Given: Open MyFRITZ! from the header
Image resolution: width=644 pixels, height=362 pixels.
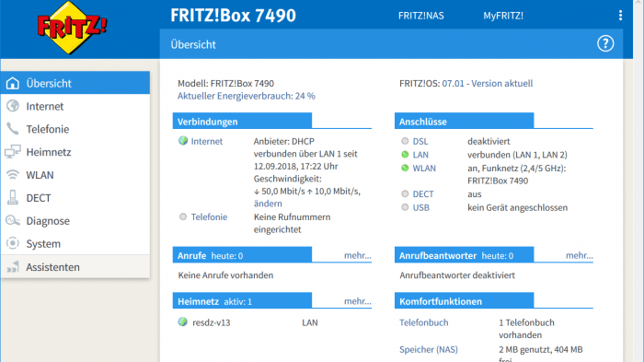Looking at the screenshot, I should pos(503,16).
